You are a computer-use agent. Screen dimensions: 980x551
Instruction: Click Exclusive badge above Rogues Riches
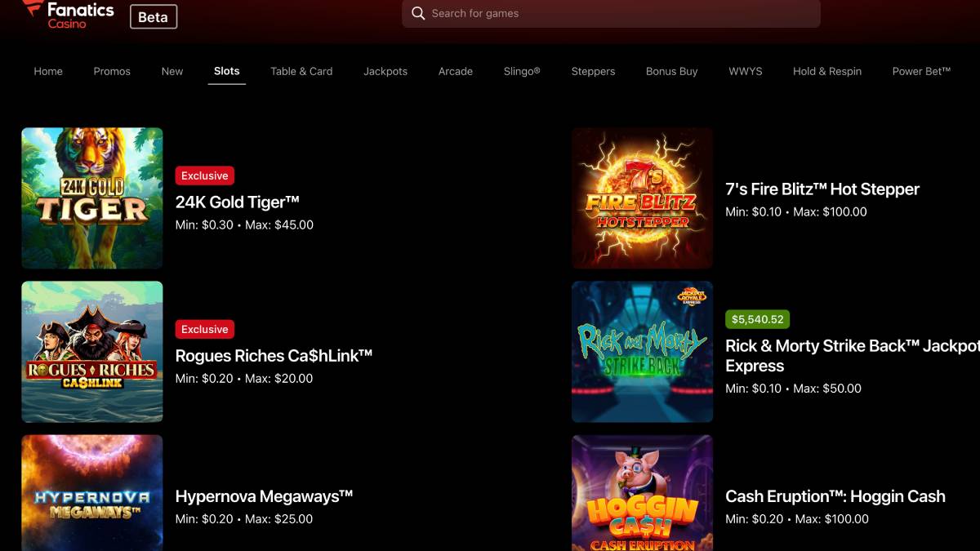[x=205, y=329]
